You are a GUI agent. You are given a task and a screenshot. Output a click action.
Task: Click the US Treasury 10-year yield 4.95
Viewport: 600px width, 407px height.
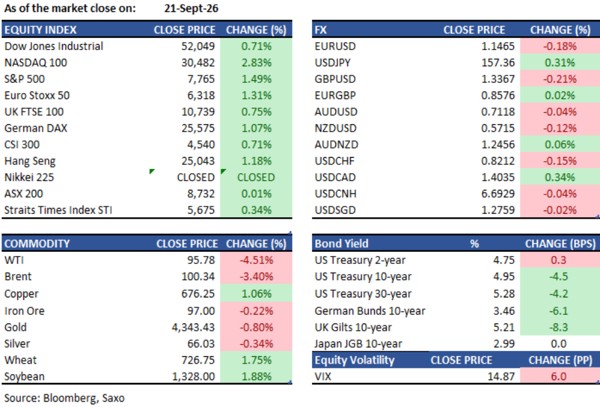[504, 277]
